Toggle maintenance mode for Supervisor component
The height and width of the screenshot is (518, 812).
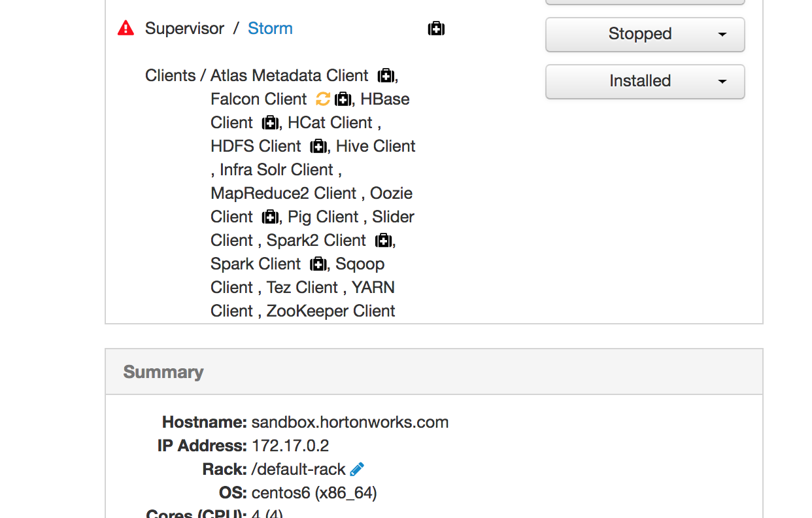435,29
